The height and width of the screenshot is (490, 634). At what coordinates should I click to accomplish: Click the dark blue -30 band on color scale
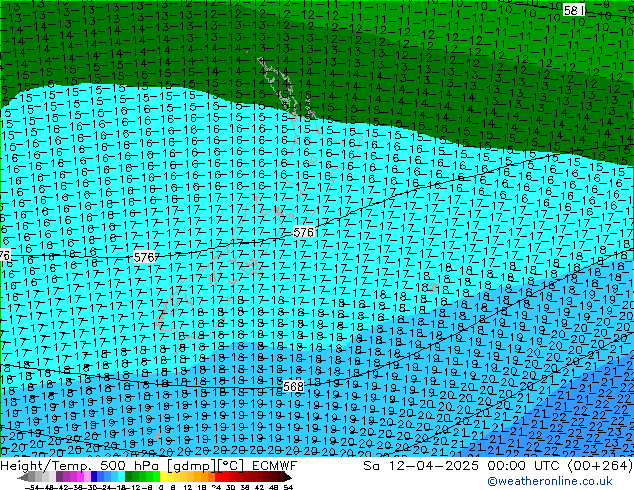[x=94, y=478]
